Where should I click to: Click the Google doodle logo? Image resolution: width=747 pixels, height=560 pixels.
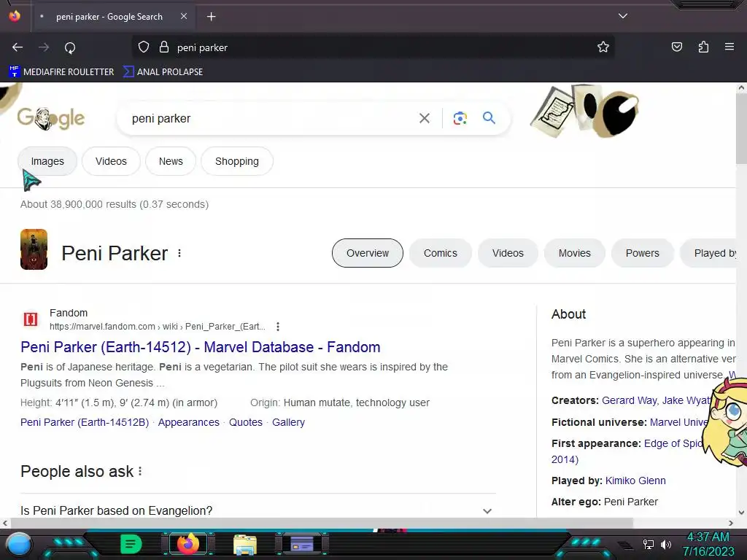tap(51, 118)
